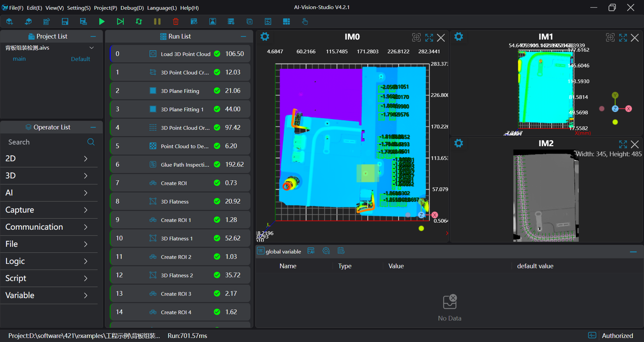Click the window layout grid icon
The height and width of the screenshot is (342, 644).
pyautogui.click(x=286, y=22)
